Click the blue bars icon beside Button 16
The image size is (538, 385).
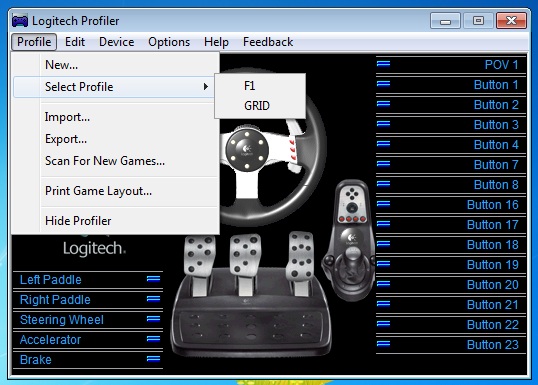tap(383, 203)
